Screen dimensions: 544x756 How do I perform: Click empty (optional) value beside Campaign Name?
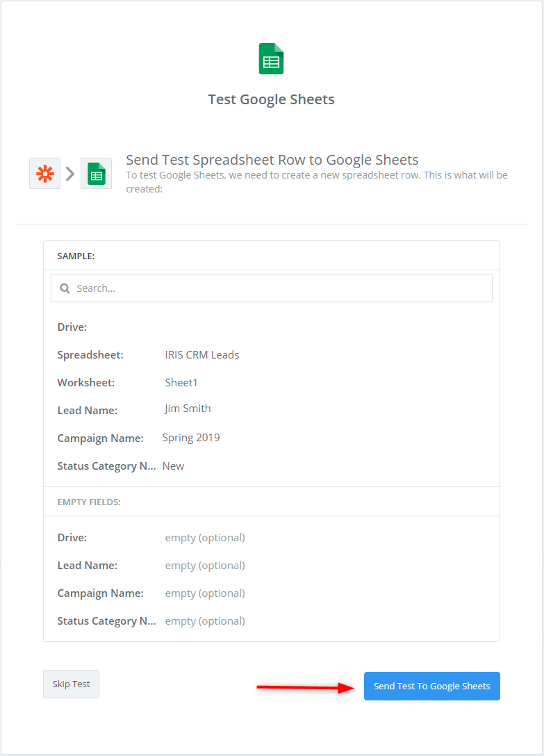point(205,593)
